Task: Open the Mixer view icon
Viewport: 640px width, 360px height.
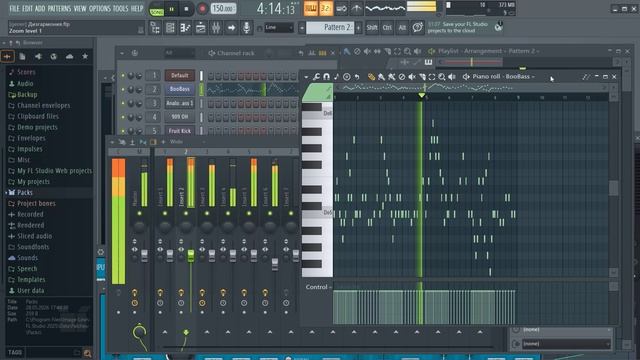Action: point(216,28)
